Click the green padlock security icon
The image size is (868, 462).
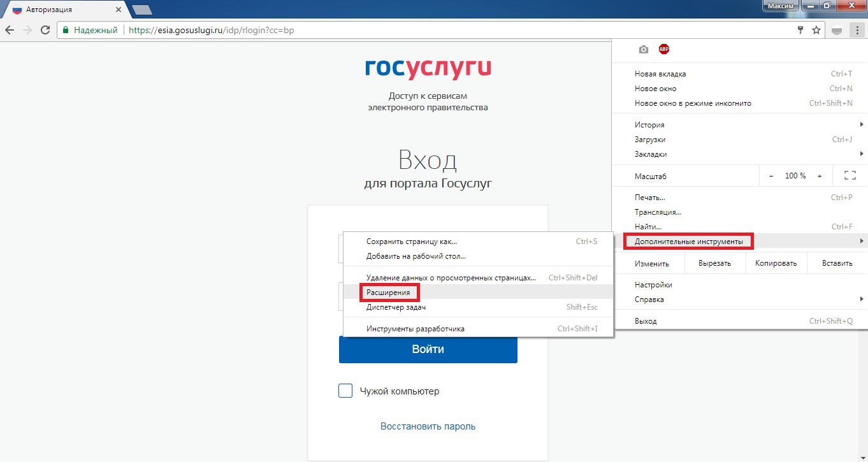click(65, 30)
